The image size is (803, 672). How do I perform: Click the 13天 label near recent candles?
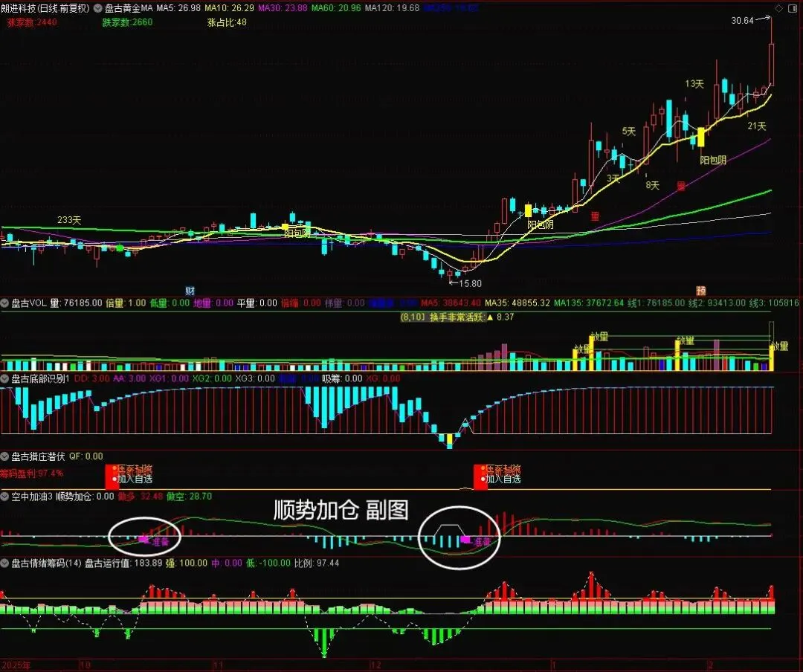click(694, 83)
